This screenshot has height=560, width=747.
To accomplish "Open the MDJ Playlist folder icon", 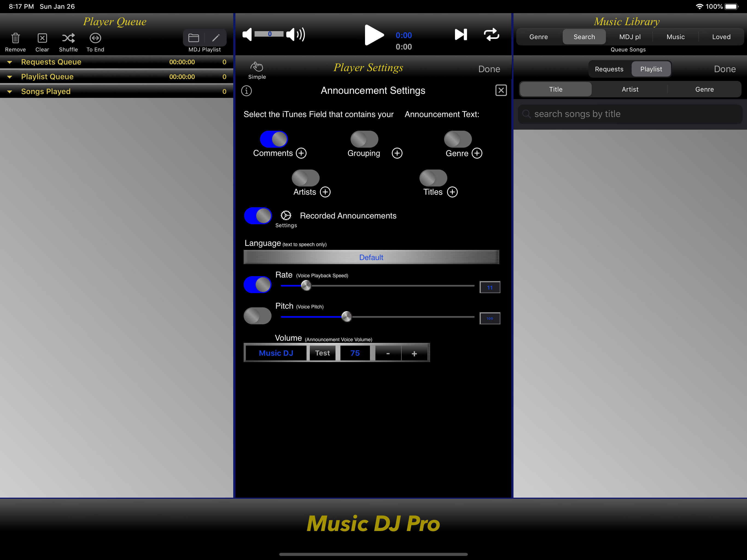I will tap(194, 38).
